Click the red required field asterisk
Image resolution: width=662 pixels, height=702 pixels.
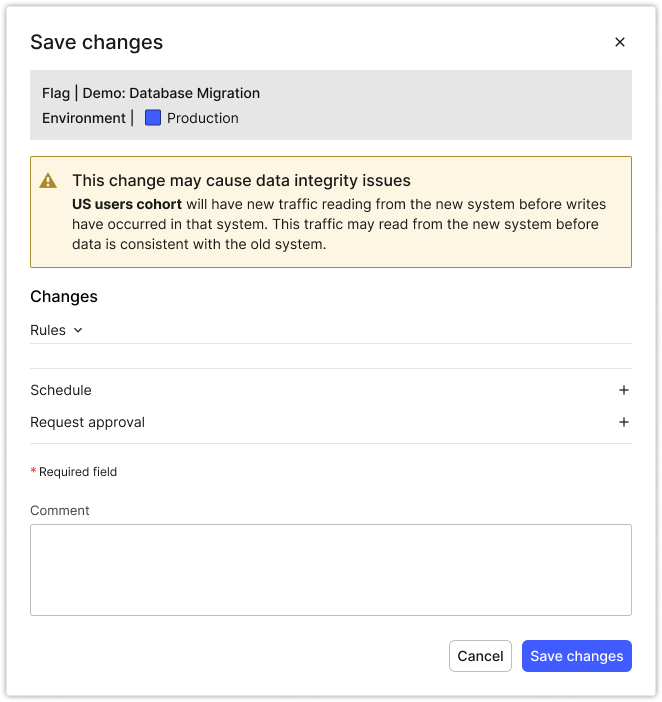pyautogui.click(x=33, y=471)
